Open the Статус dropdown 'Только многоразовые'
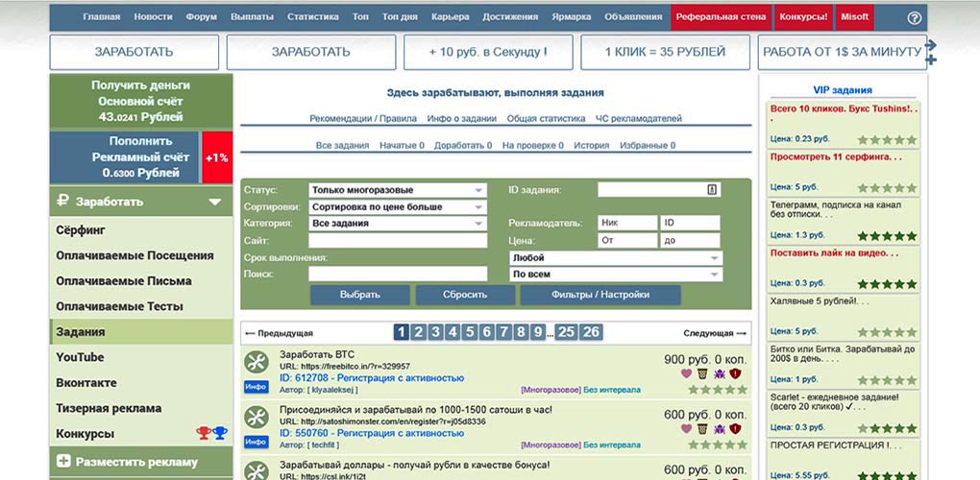This screenshot has width=980, height=480. [398, 190]
